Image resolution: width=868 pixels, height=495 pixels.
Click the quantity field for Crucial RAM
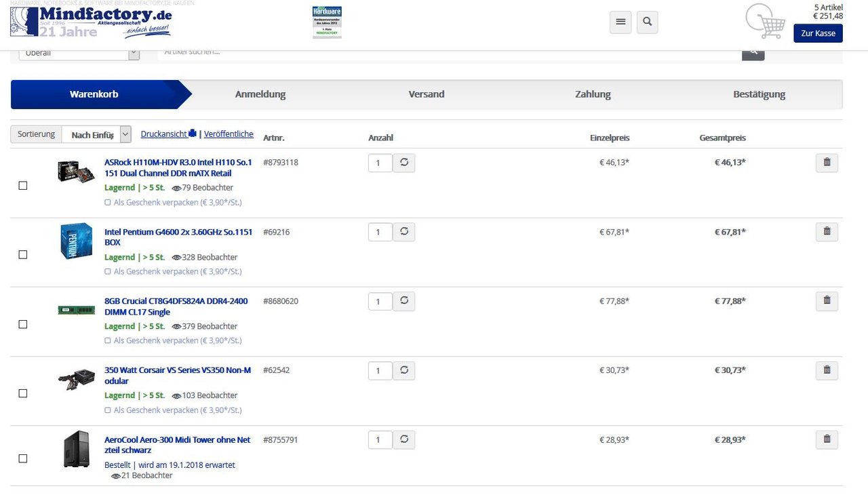pos(380,302)
